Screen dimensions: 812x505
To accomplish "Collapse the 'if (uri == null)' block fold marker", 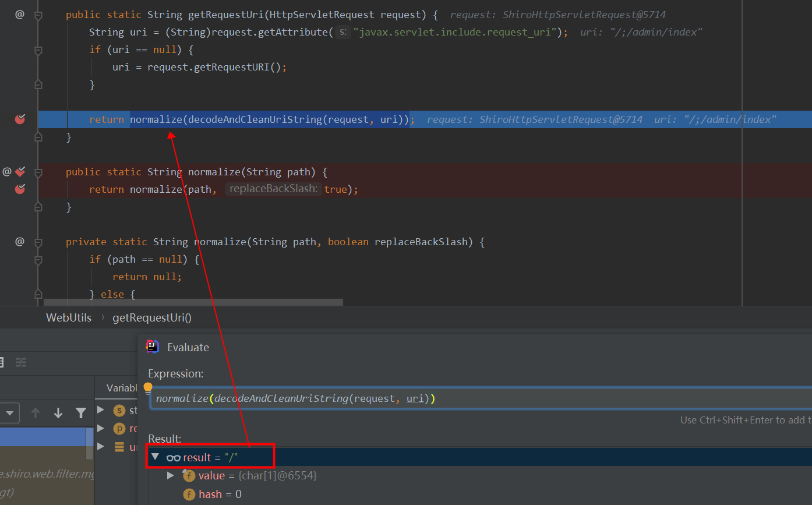I will (38, 51).
